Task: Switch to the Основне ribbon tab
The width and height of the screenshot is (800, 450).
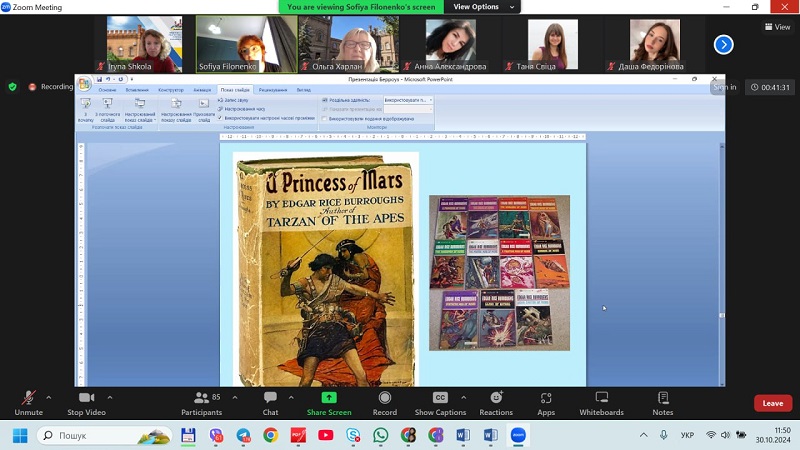Action: 107,90
